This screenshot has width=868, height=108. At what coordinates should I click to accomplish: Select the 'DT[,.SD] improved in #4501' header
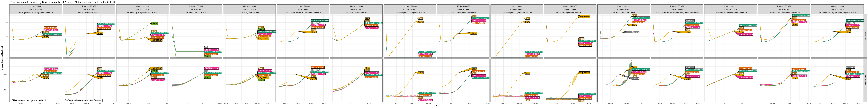pos(623,13)
